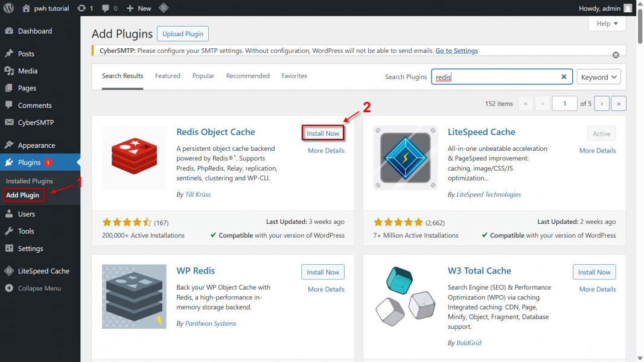Open LiteSpeed Technologies author link

488,194
